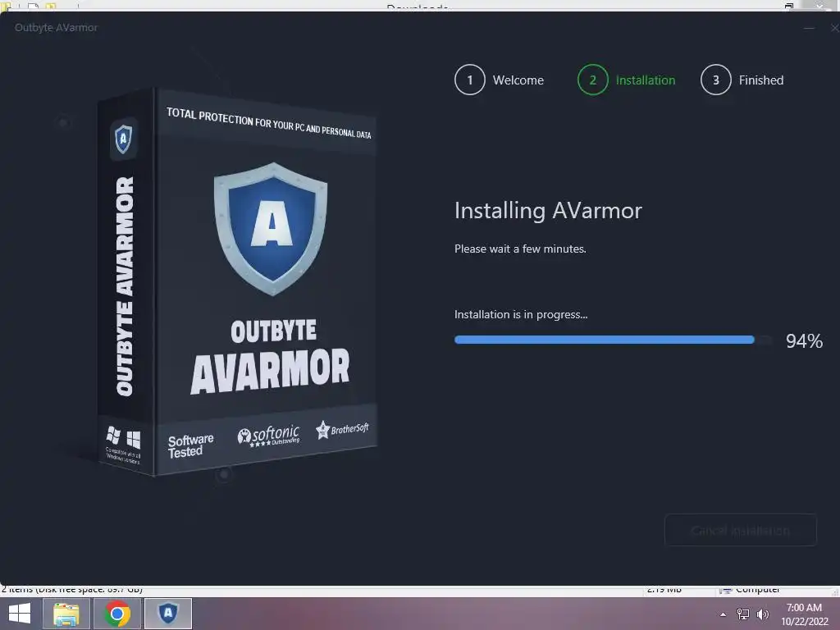Screen dimensions: 840x630
Task: Click the Cancel installation button
Action: pyautogui.click(x=741, y=531)
